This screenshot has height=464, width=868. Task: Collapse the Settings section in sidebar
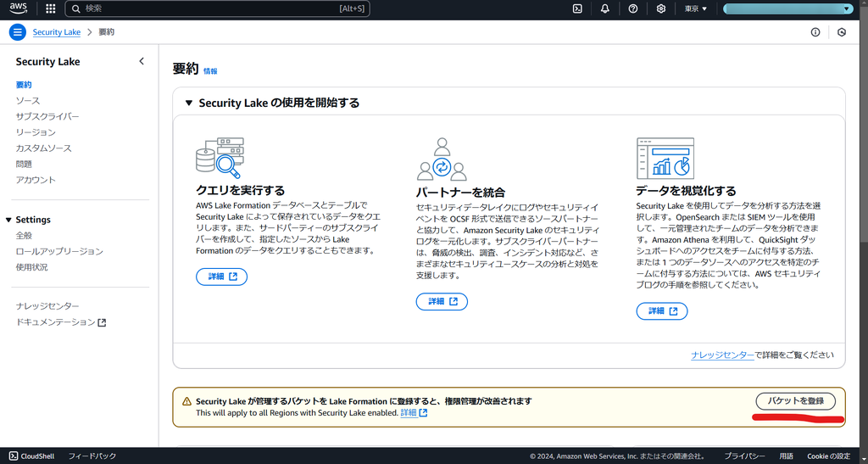pos(8,220)
